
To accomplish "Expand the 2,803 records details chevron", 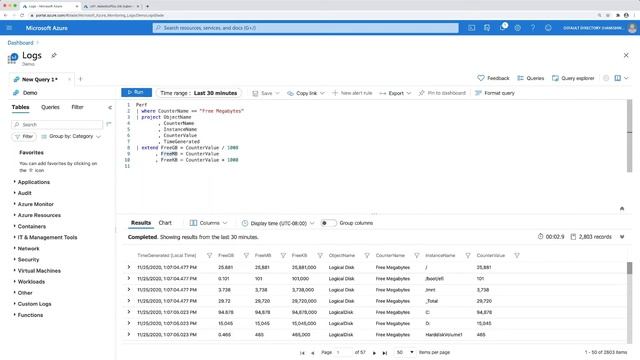I will pos(622,237).
